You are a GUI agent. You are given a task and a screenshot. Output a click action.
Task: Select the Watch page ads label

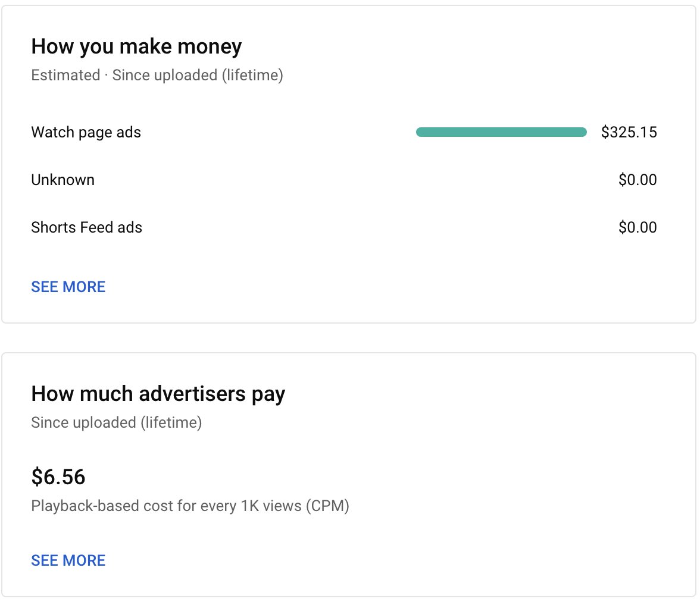86,133
